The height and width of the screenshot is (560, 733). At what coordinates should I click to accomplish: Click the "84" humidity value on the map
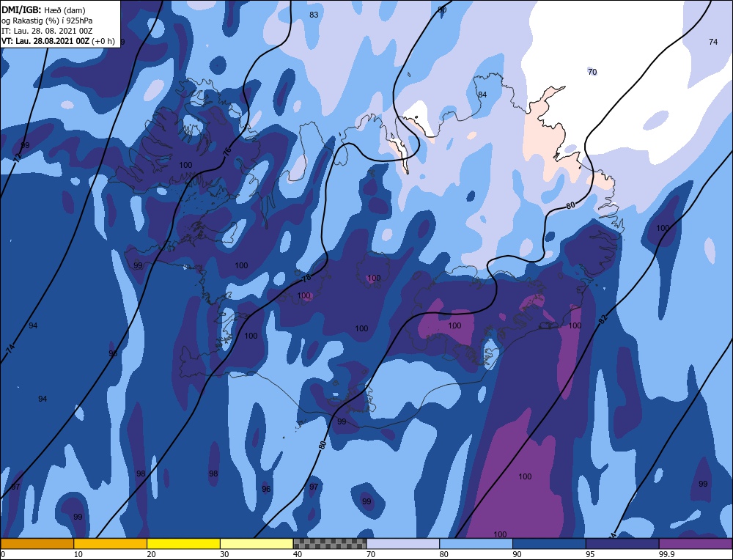coord(482,95)
